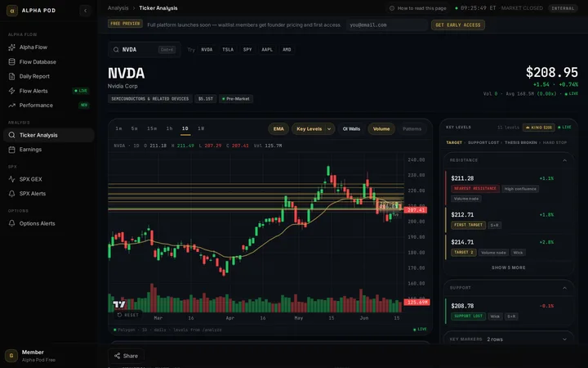The width and height of the screenshot is (588, 368).
Task: Click the $208.95 price heading
Action: (x=551, y=73)
